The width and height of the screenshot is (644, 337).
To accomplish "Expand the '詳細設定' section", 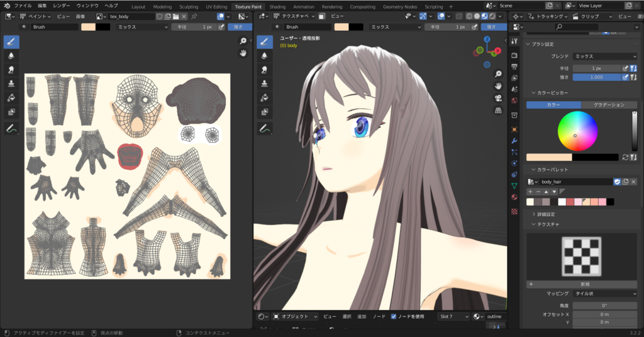I will click(x=543, y=214).
